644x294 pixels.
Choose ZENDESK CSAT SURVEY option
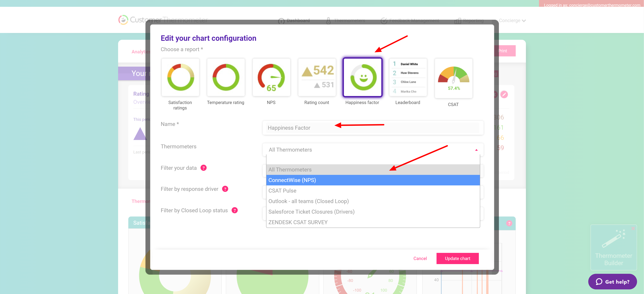[373, 222]
